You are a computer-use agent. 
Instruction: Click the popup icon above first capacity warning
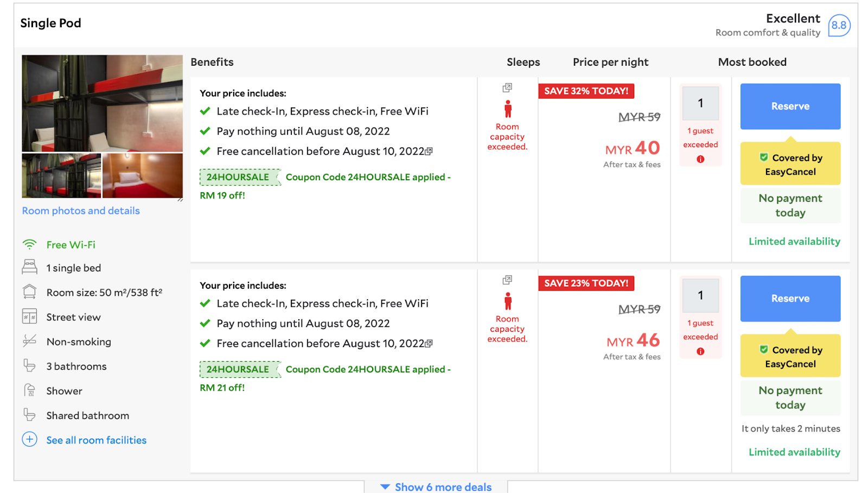507,87
